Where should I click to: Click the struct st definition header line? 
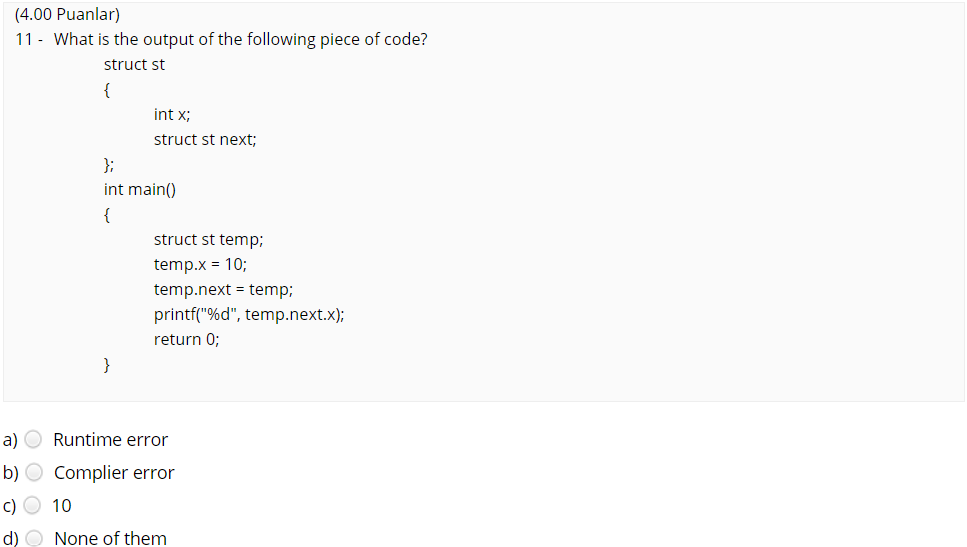(134, 65)
